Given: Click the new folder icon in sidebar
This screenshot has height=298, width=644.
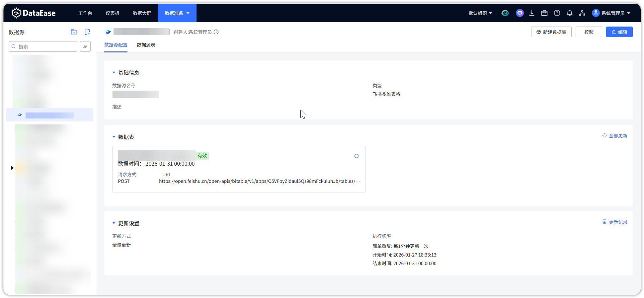Looking at the screenshot, I should pyautogui.click(x=74, y=32).
